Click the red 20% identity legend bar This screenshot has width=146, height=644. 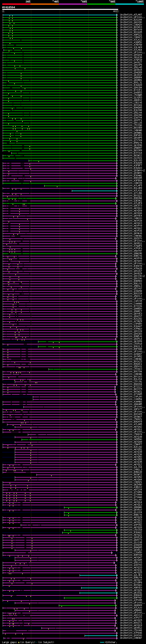pyautogui.click(x=16, y=4)
